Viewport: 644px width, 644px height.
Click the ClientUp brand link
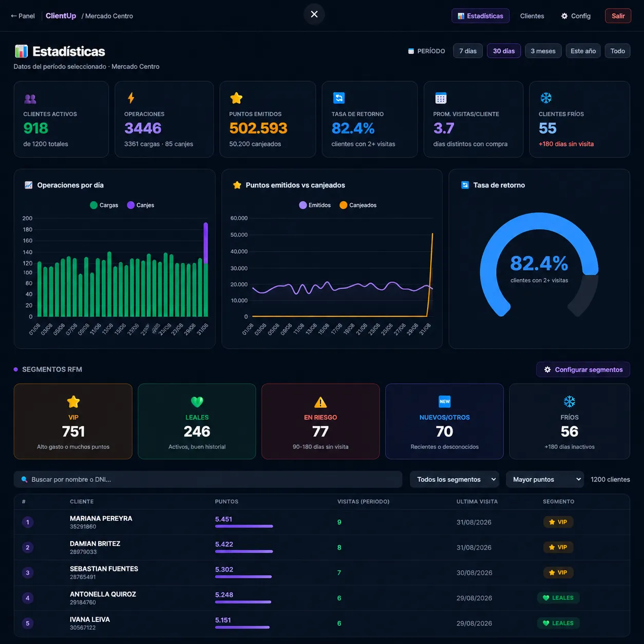(x=61, y=15)
